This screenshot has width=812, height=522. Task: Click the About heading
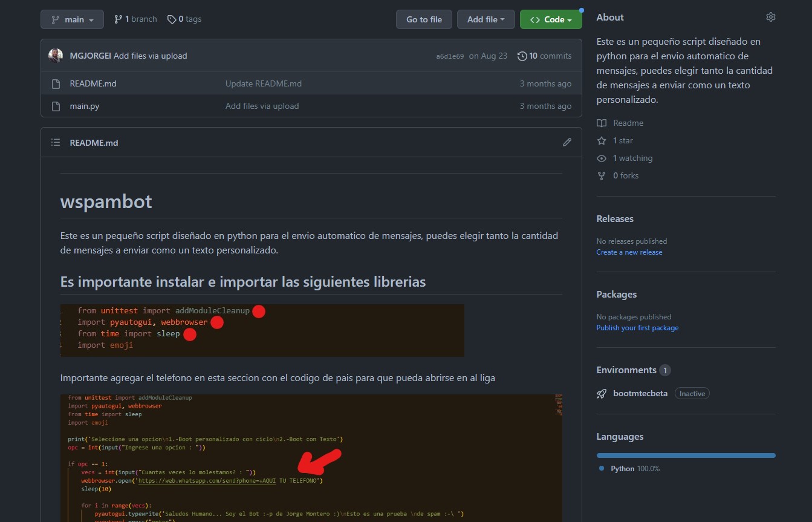point(610,18)
